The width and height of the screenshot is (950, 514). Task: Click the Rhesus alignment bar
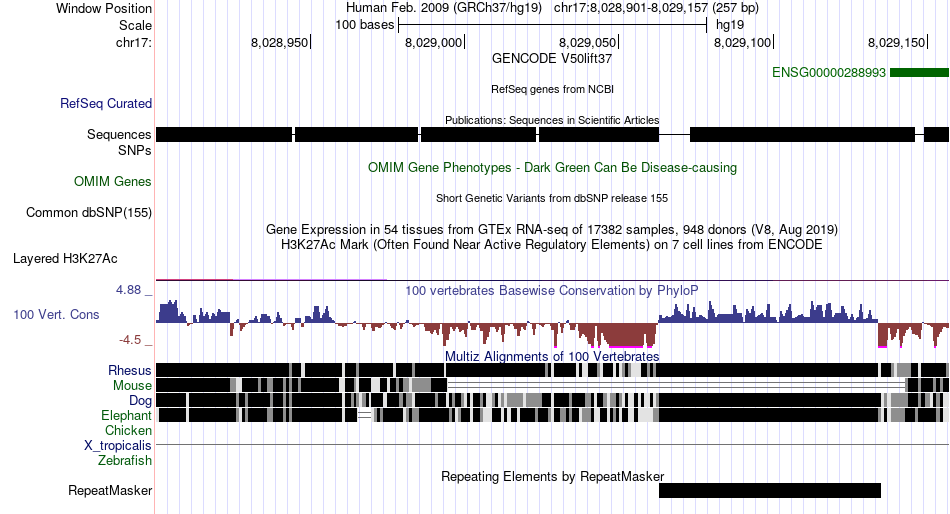click(552, 370)
